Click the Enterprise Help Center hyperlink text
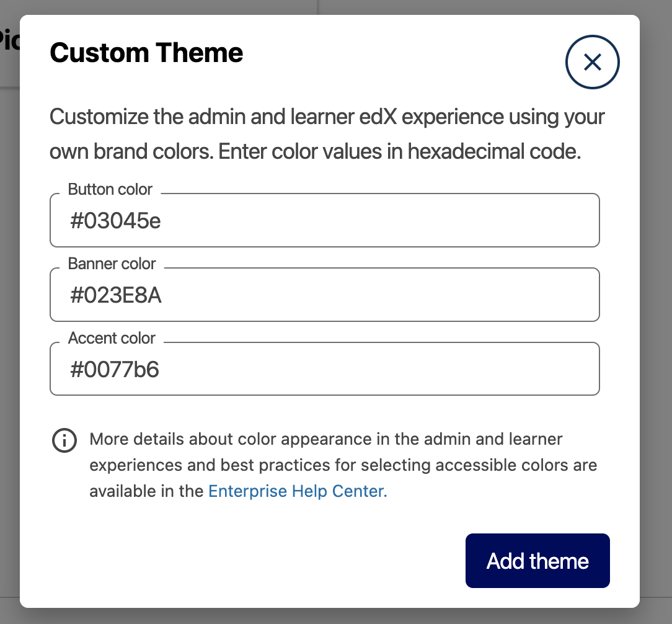 [297, 491]
